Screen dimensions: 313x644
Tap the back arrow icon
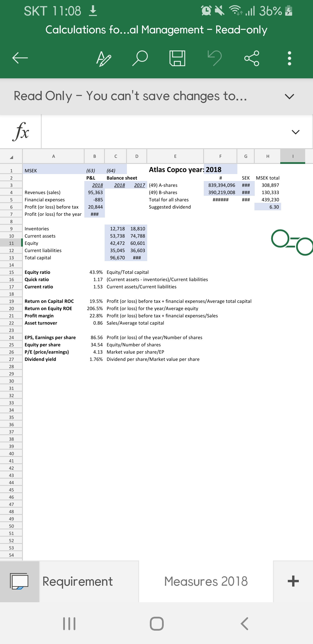[20, 58]
